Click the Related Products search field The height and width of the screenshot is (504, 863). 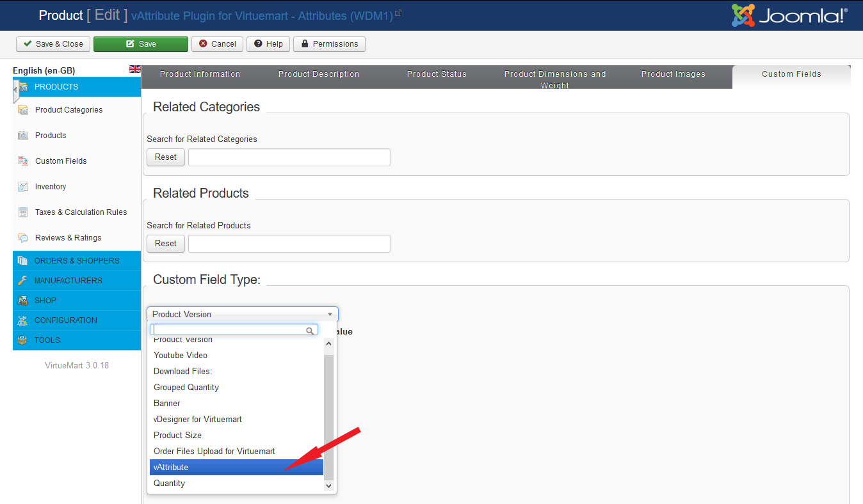tap(289, 244)
